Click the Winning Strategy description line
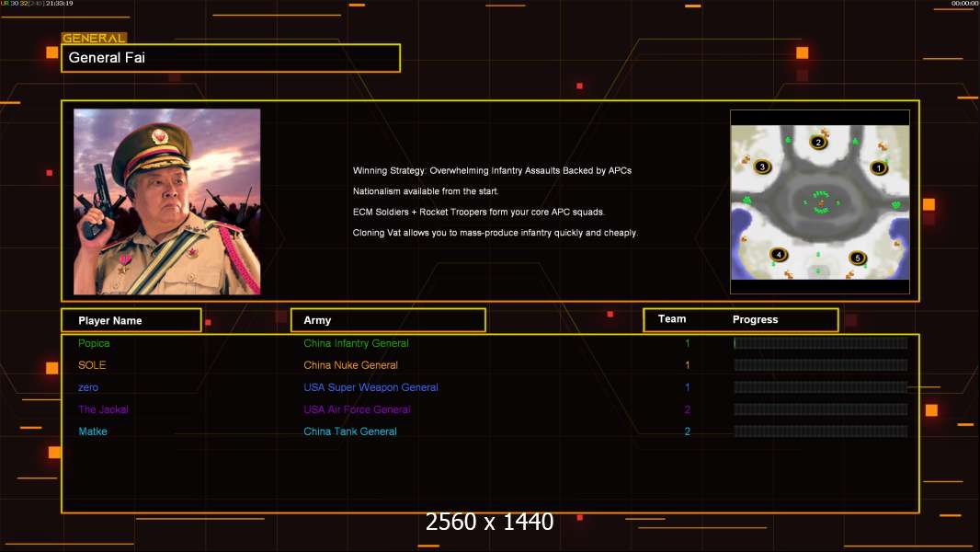The height and width of the screenshot is (552, 980). coord(492,171)
